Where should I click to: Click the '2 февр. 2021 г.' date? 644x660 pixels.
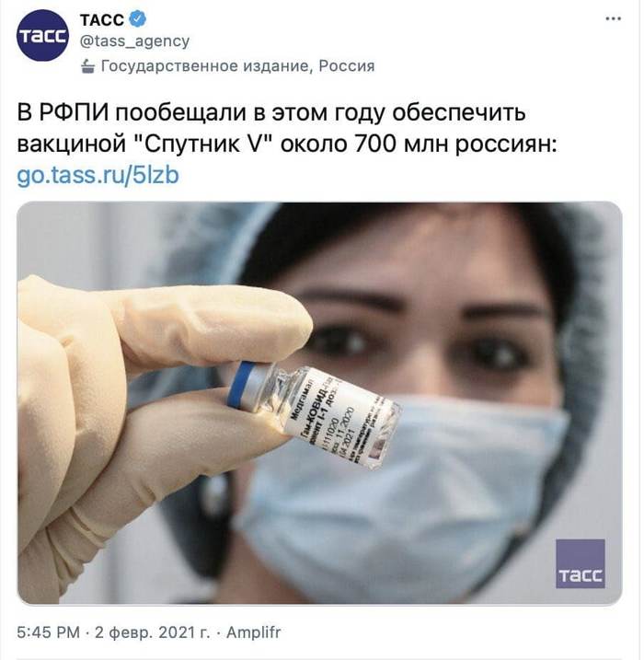coord(153,632)
